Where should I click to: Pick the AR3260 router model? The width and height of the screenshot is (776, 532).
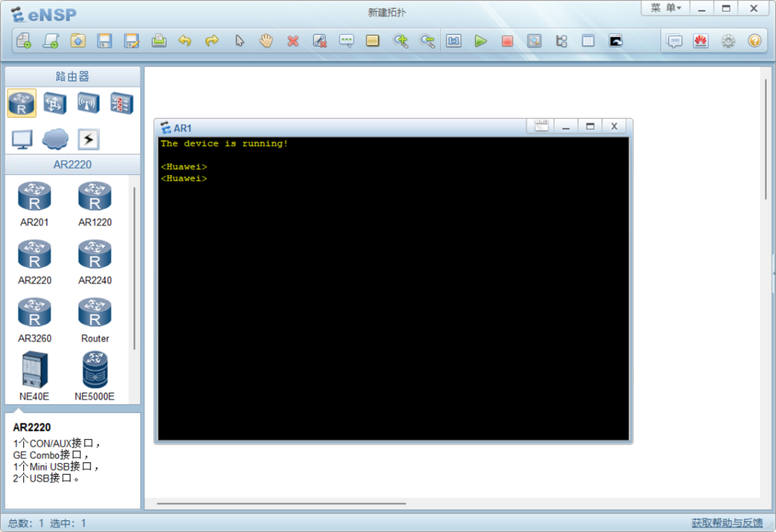click(34, 320)
